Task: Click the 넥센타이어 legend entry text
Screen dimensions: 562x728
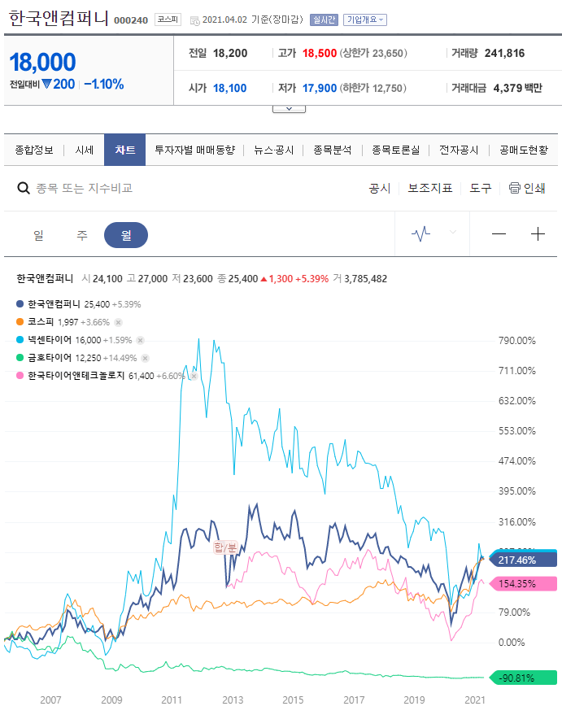Action: coord(50,340)
